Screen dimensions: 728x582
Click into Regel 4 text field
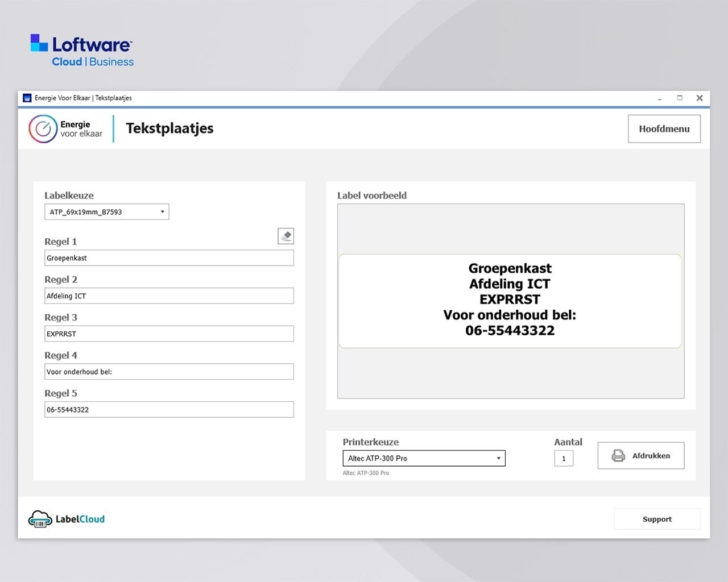coord(169,372)
